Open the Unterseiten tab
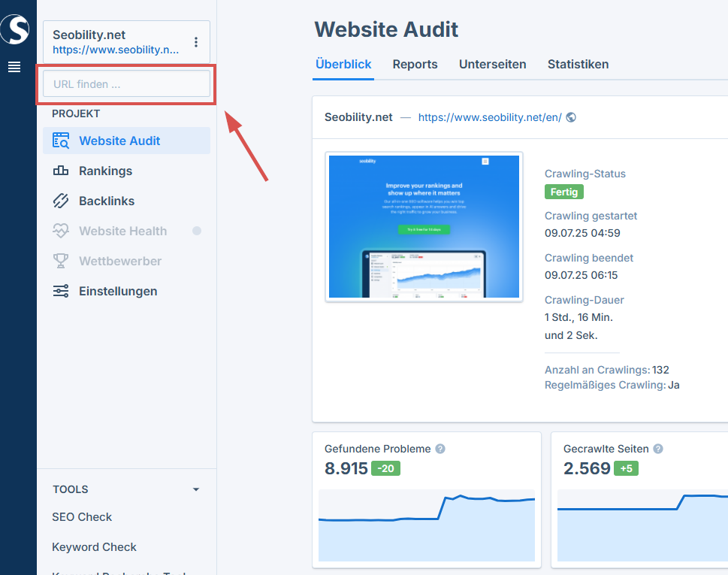Image resolution: width=728 pixels, height=575 pixels. point(493,64)
